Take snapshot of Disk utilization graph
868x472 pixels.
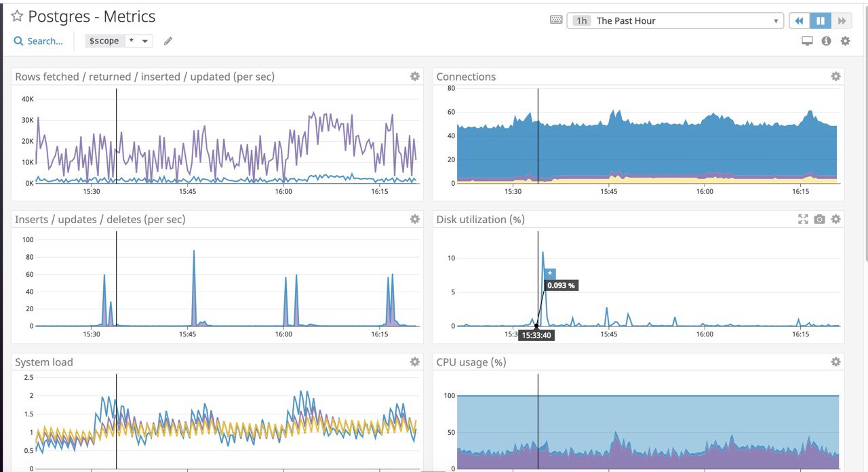(x=819, y=219)
